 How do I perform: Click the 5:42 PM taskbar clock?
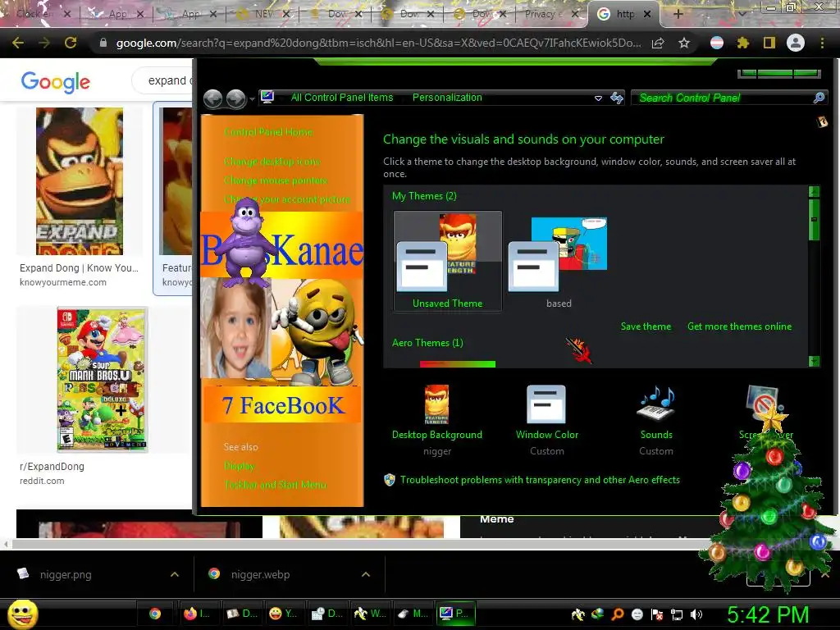pyautogui.click(x=768, y=614)
